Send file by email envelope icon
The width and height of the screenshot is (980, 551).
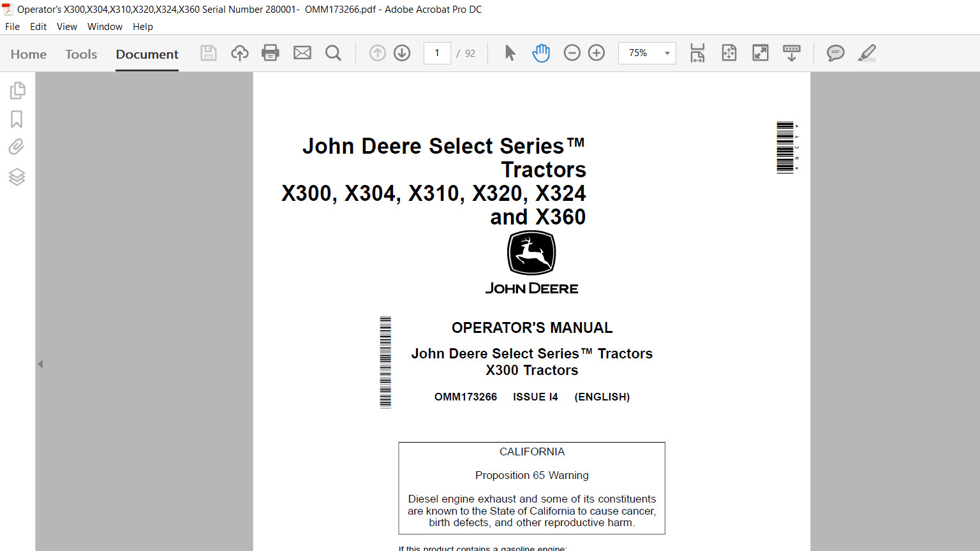tap(302, 53)
